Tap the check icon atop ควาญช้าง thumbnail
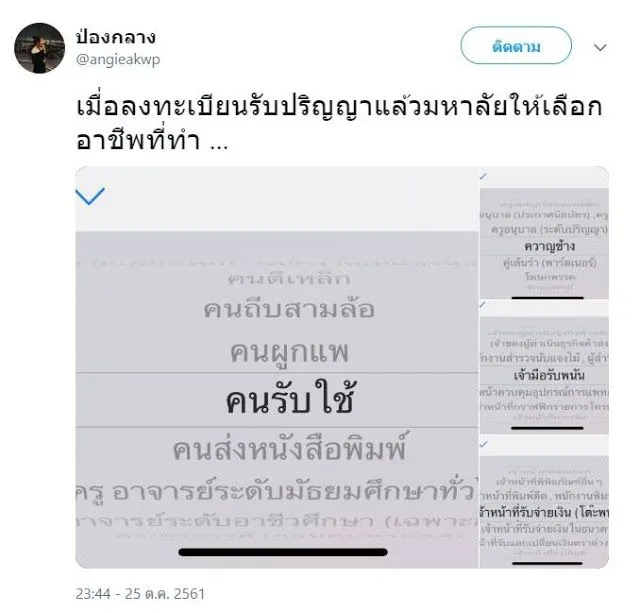640x613 pixels. [x=484, y=176]
